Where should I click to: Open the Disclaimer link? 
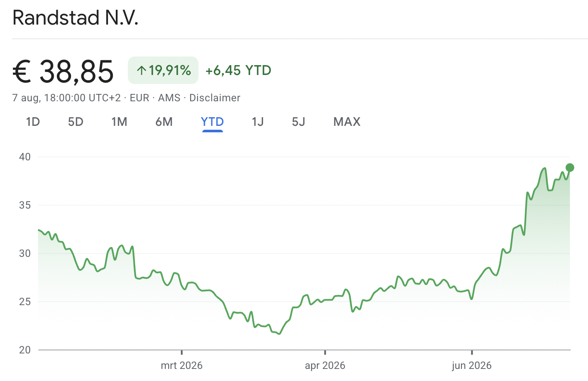click(x=215, y=98)
